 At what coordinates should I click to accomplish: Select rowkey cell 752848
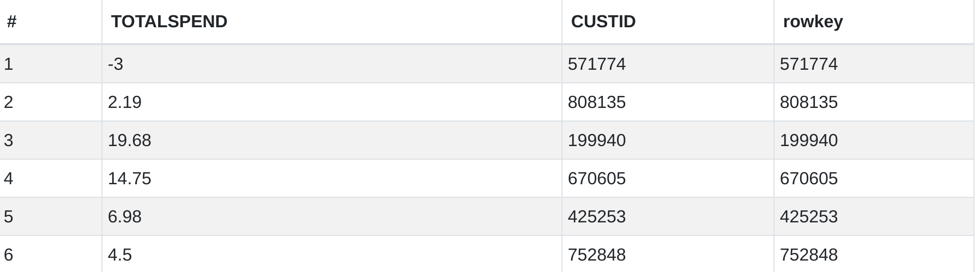808,255
